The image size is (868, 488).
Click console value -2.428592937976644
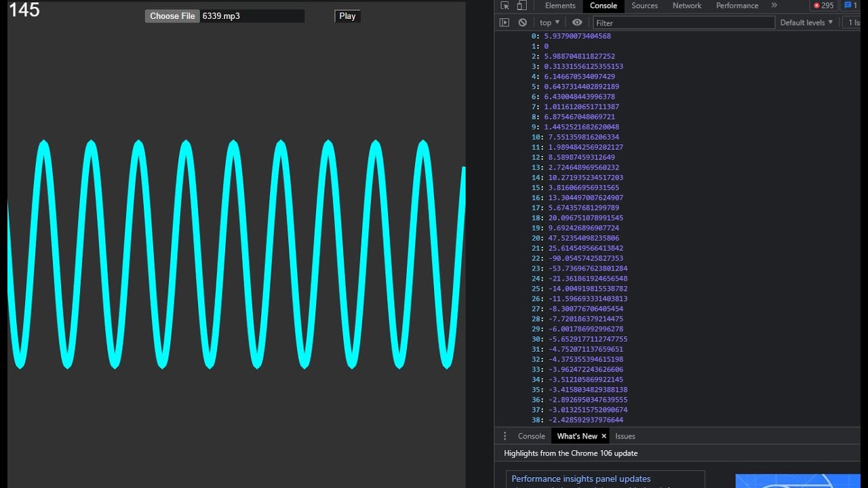click(x=586, y=420)
